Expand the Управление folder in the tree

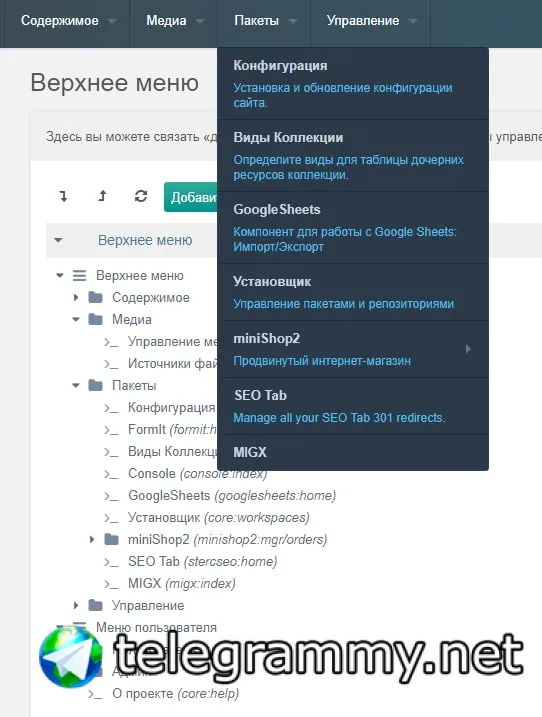tap(76, 605)
